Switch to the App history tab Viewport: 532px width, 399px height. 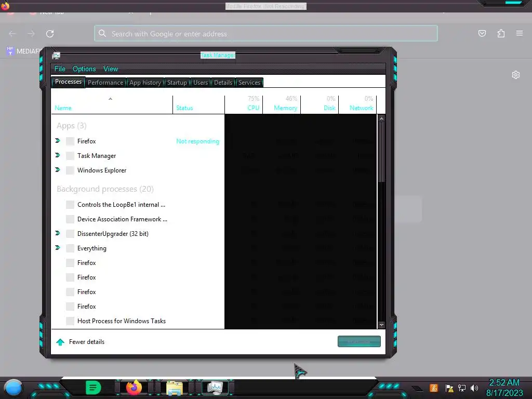[x=145, y=83]
